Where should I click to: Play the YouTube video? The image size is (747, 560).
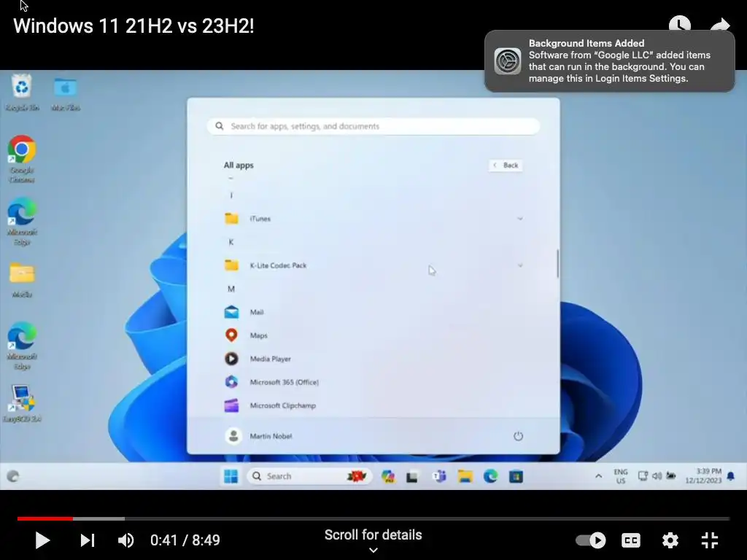pyautogui.click(x=42, y=540)
